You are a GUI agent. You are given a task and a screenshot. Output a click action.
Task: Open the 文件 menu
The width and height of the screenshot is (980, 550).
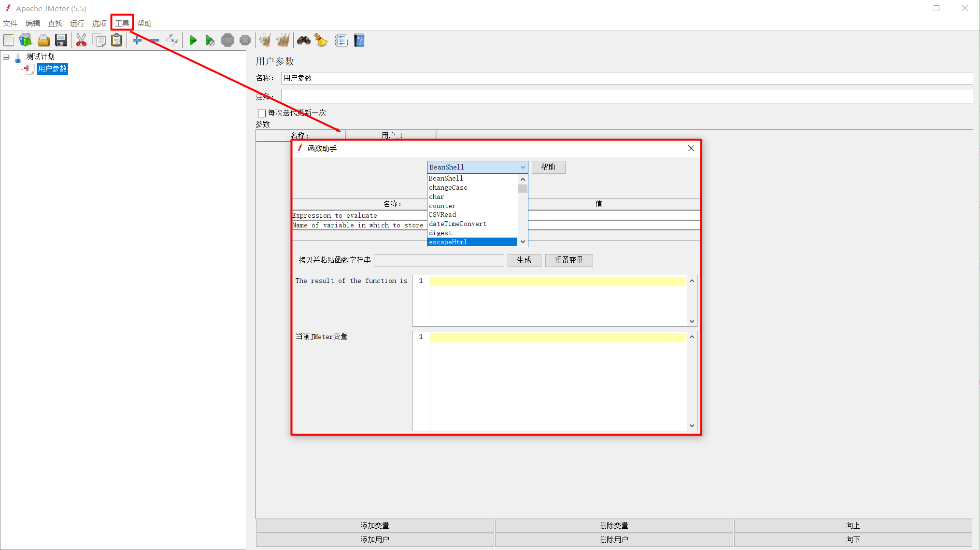10,23
